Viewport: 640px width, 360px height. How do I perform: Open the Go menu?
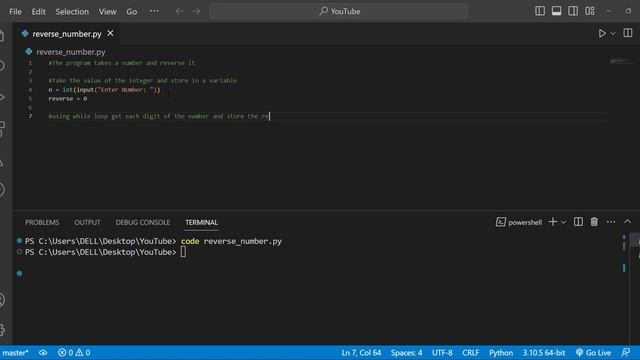tap(131, 11)
